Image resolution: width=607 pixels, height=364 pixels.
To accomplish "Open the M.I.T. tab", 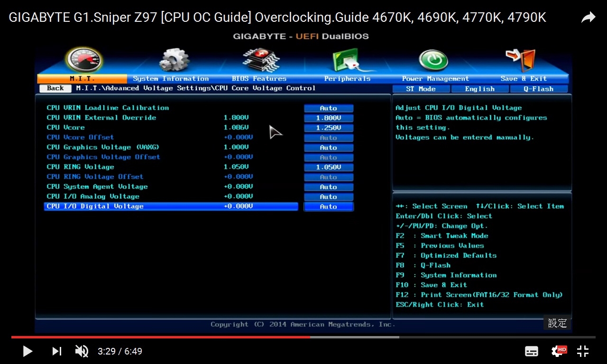I will [x=82, y=79].
